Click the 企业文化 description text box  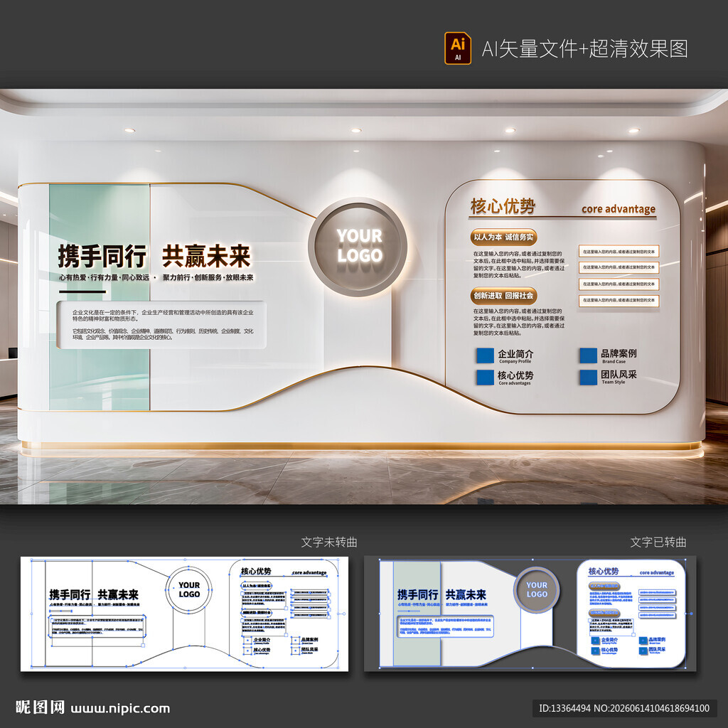click(161, 325)
